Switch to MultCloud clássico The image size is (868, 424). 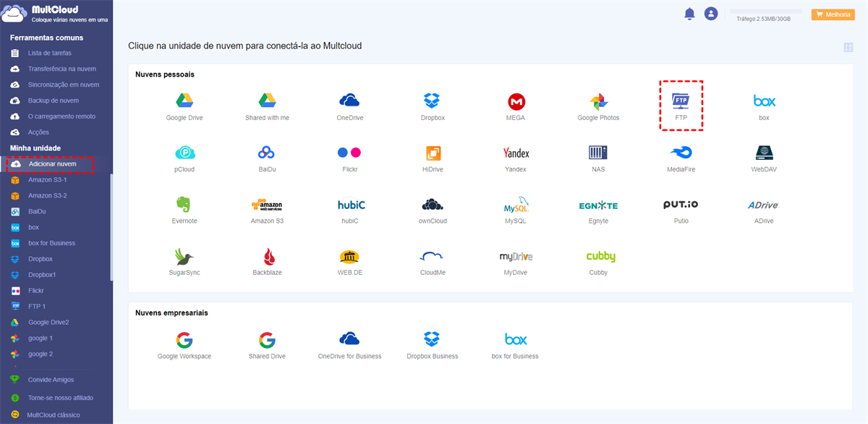click(54, 415)
